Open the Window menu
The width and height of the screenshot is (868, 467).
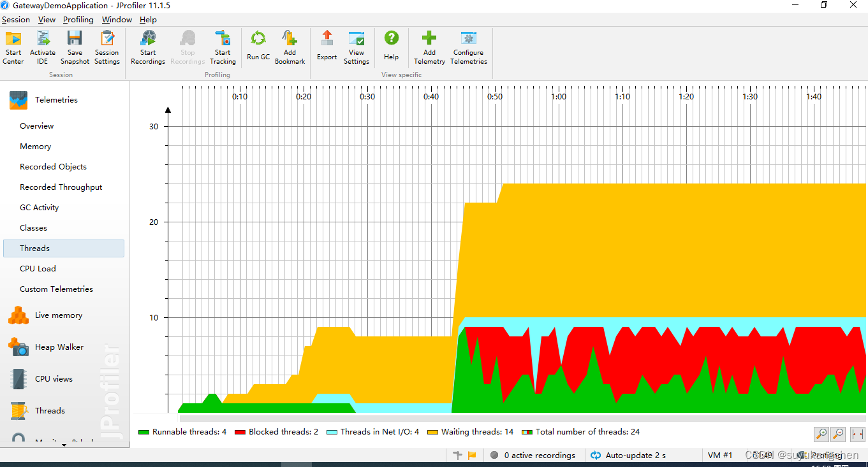[117, 20]
